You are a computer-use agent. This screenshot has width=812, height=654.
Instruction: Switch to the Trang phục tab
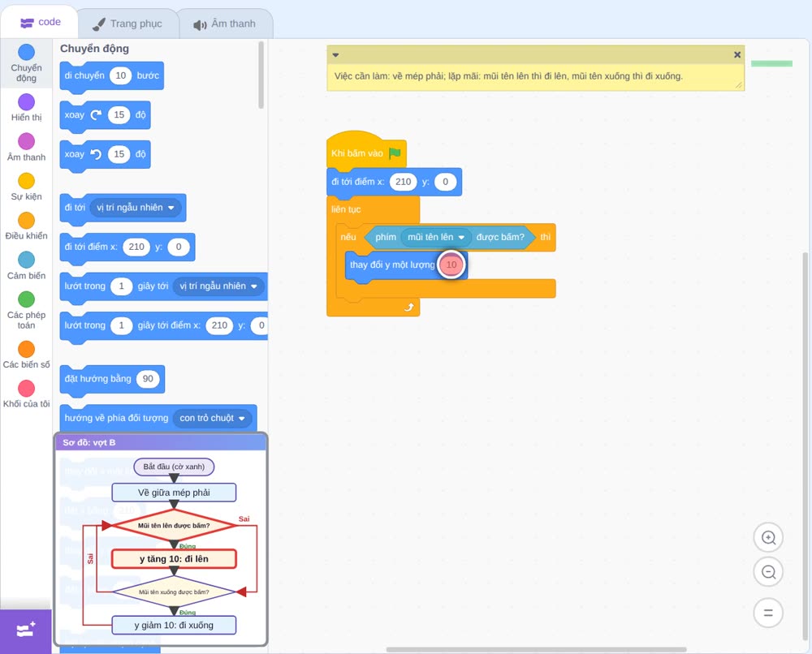127,24
